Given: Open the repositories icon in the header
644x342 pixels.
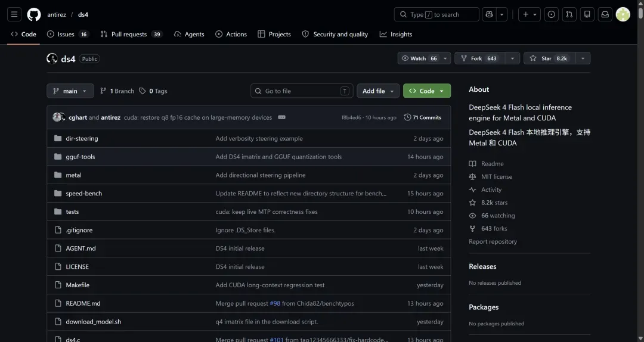Looking at the screenshot, I should pos(587,14).
